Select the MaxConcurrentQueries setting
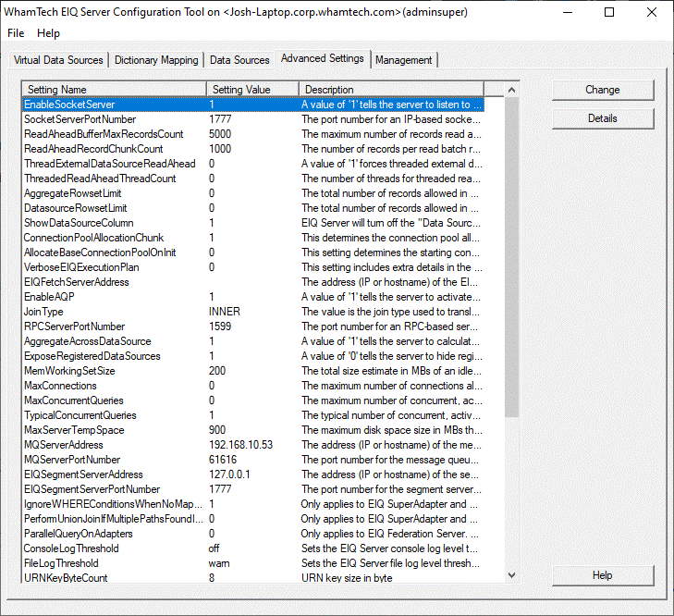Viewport: 674px width, 616px height. pos(253,400)
